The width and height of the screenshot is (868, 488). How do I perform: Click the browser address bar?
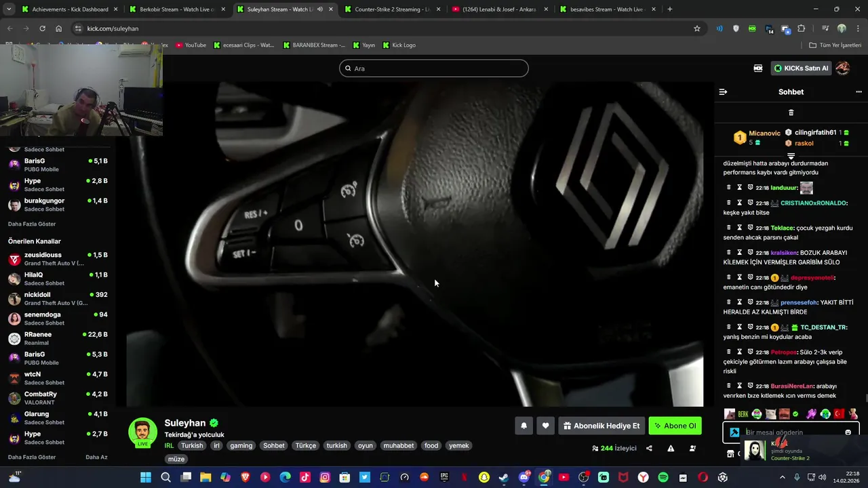pyautogui.click(x=387, y=28)
